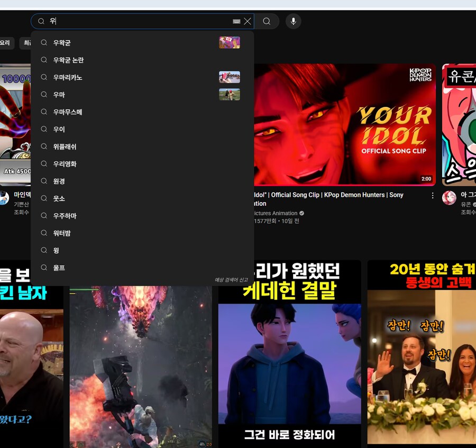
Task: Click the search icon beside 우마리카노 suggestion
Action: [x=44, y=77]
